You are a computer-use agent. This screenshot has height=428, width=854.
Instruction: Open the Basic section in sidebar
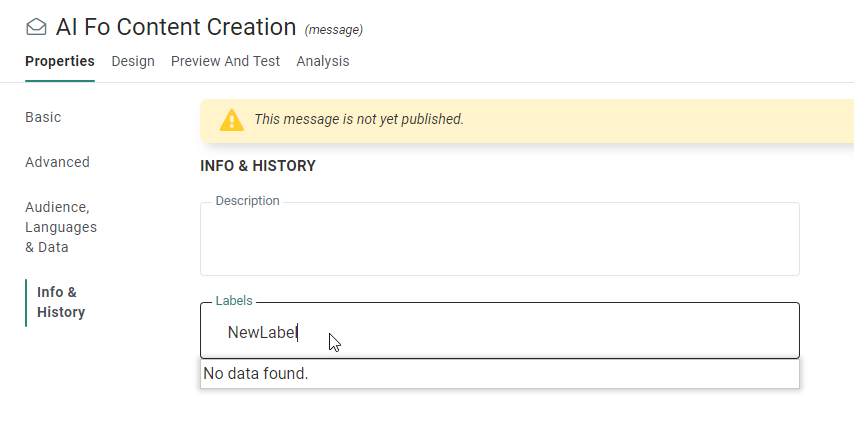pos(43,117)
